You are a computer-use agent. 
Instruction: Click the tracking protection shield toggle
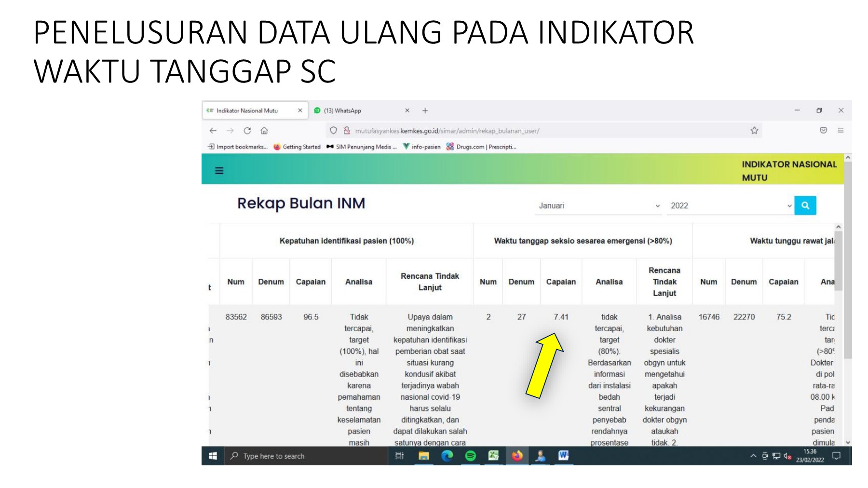pos(333,130)
